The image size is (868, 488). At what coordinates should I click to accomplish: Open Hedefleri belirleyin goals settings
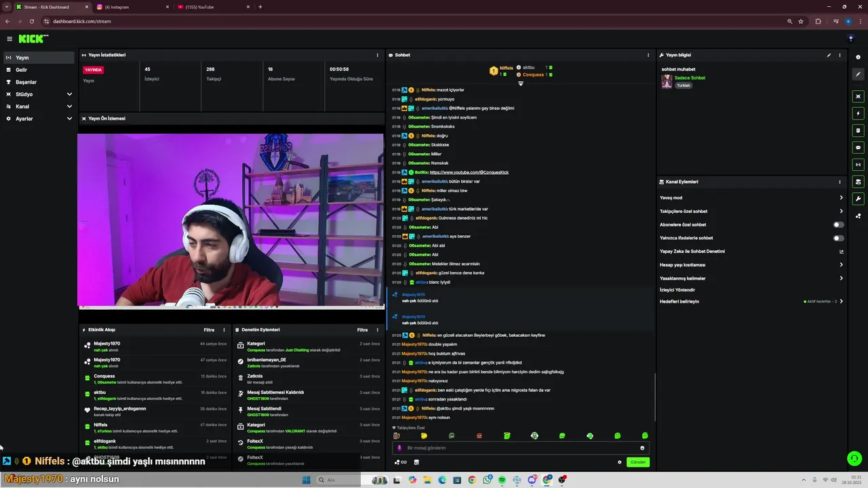(x=751, y=302)
